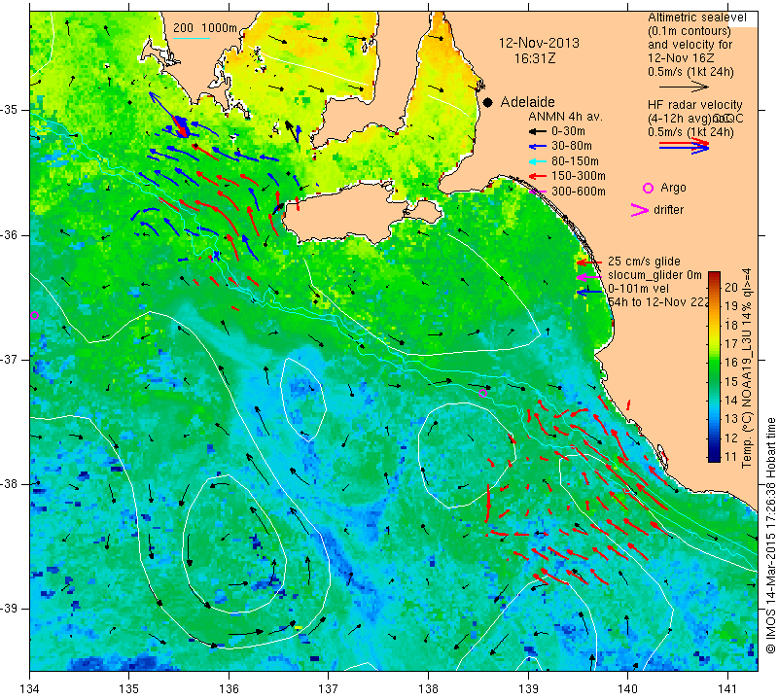Image resolution: width=778 pixels, height=700 pixels.
Task: Click the Adelaide label text
Action: pyautogui.click(x=527, y=102)
